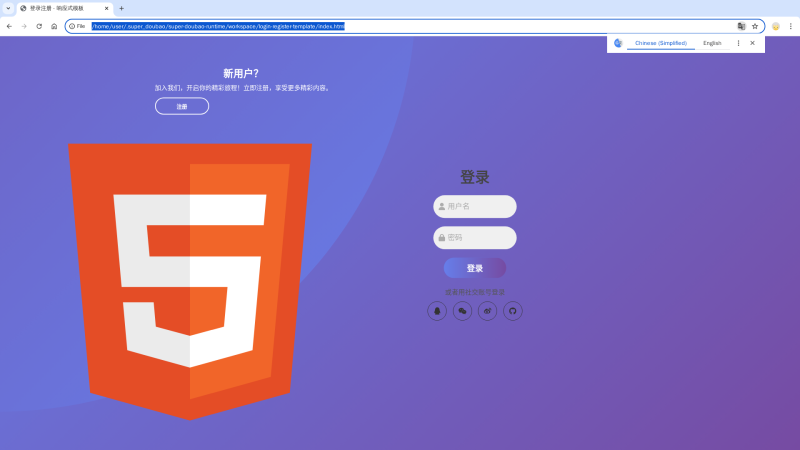The width and height of the screenshot is (800, 450).
Task: Reload the page with the refresh icon
Action: tap(39, 26)
